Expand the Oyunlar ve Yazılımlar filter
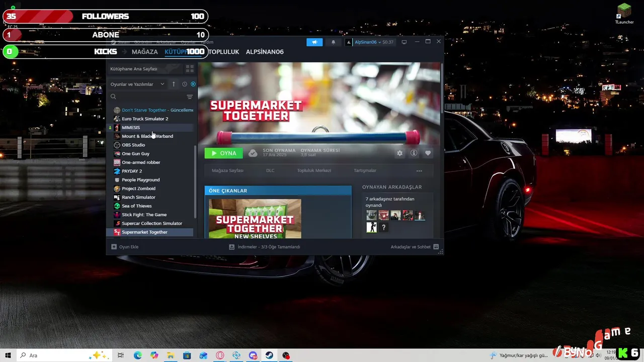 [137, 84]
